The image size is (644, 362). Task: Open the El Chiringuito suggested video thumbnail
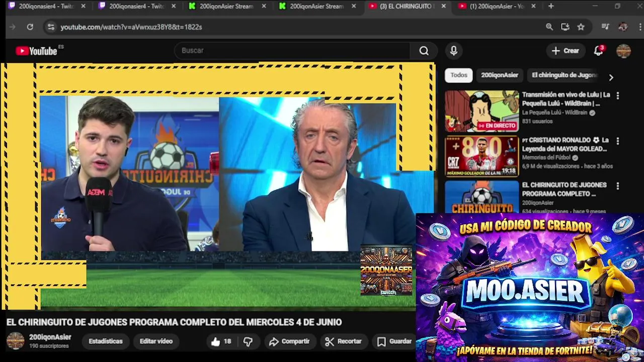pos(481,197)
